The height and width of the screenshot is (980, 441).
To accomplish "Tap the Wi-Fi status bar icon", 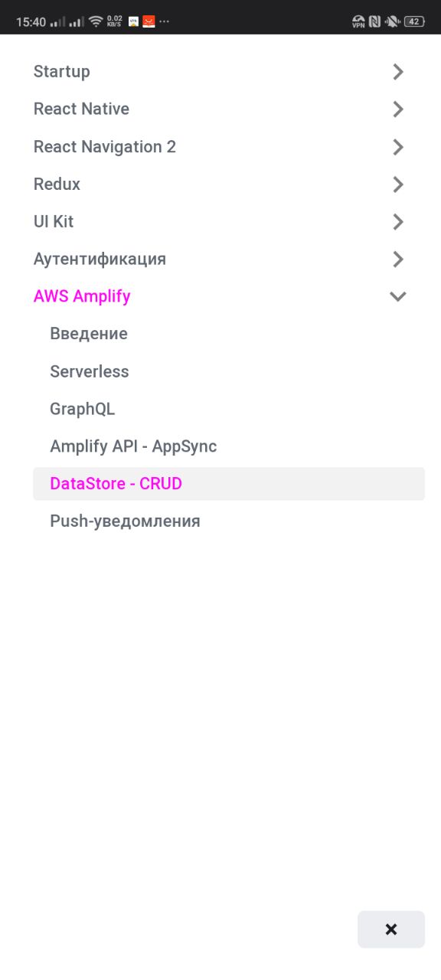I will tap(96, 21).
